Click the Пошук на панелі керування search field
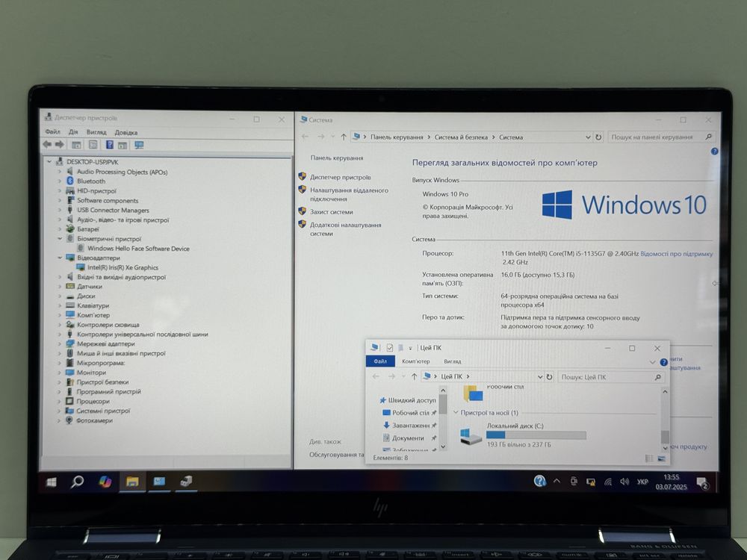This screenshot has width=747, height=560. click(661, 137)
